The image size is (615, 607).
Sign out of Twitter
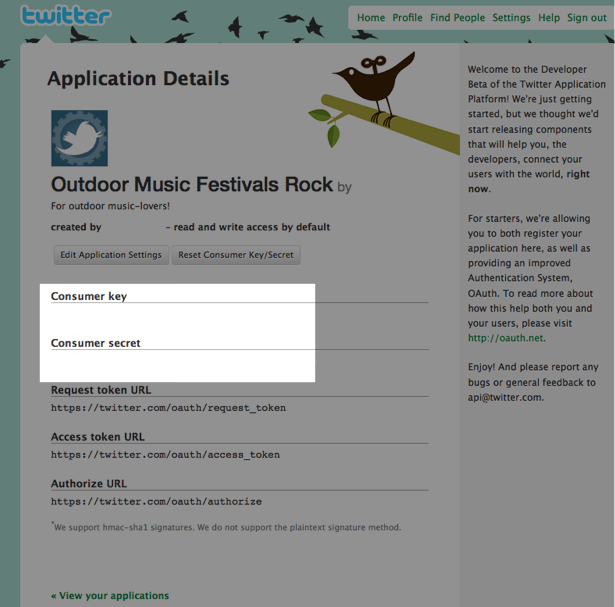click(x=587, y=18)
